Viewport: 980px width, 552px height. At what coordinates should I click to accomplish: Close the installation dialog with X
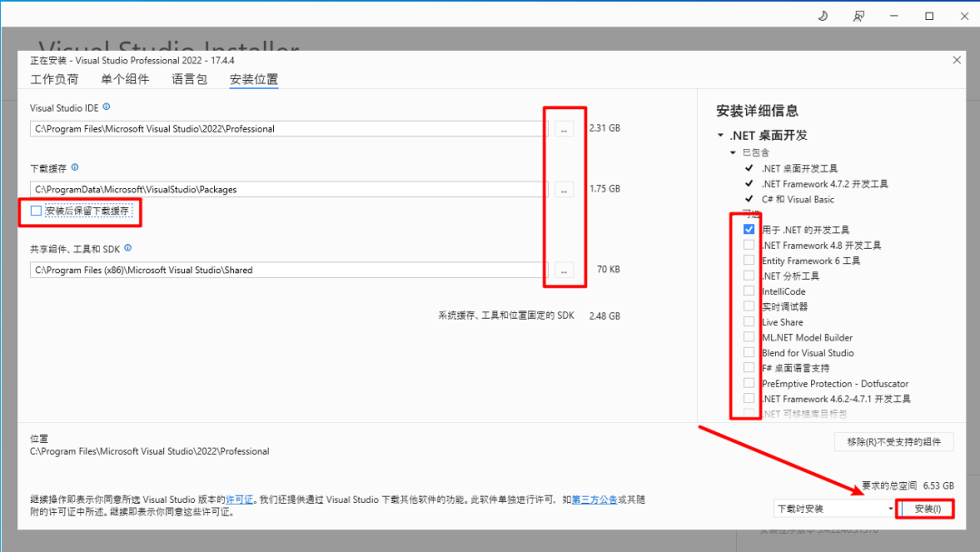pos(957,60)
